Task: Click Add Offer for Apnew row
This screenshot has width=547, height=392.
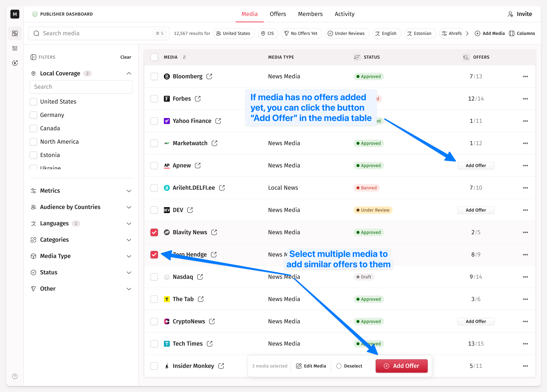Action: pos(476,166)
